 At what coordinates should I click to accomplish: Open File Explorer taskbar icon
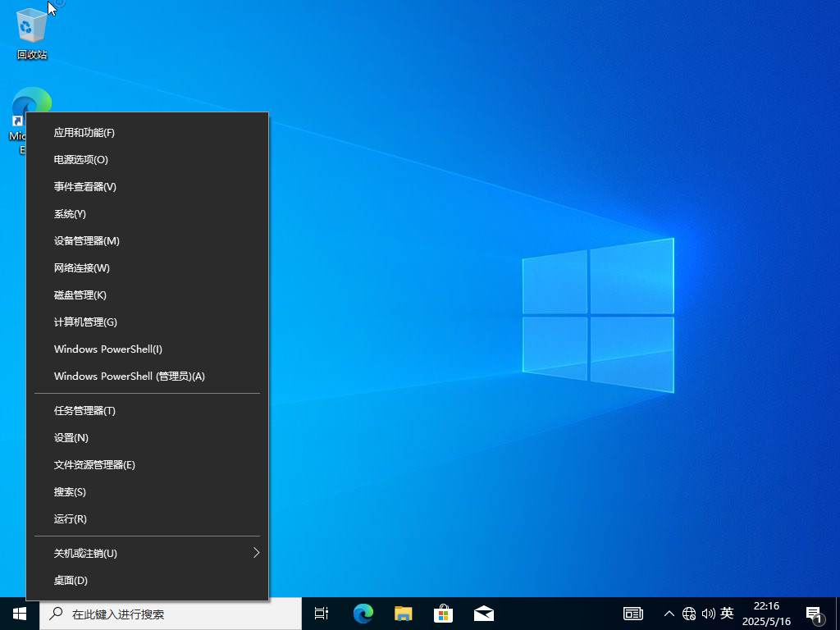coord(404,614)
